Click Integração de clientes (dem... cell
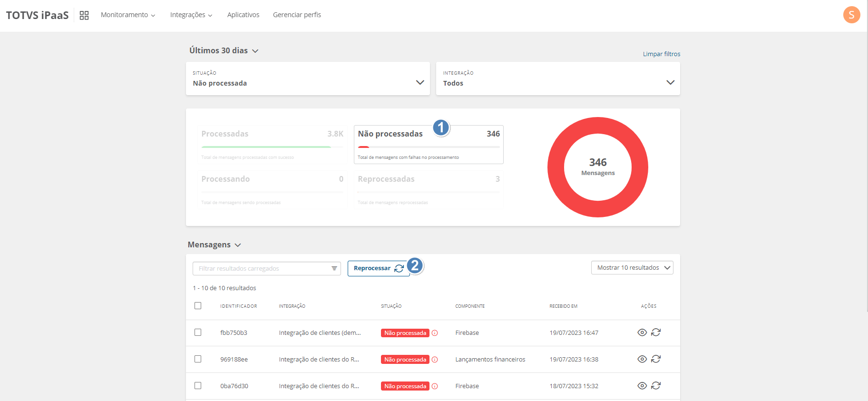The height and width of the screenshot is (401, 868). (320, 333)
